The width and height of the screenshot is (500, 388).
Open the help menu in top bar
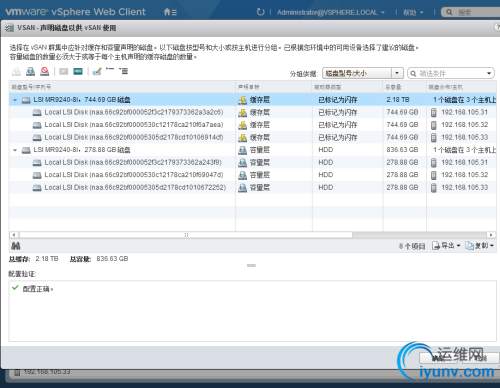[x=413, y=12]
